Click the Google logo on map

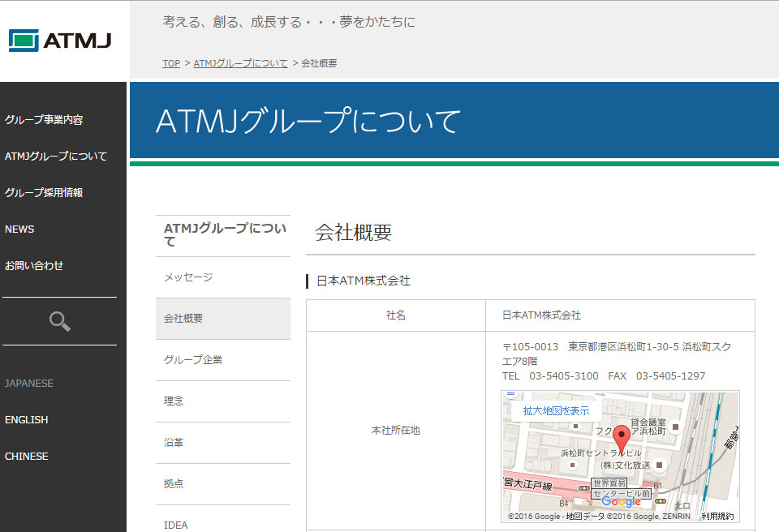pyautogui.click(x=621, y=502)
